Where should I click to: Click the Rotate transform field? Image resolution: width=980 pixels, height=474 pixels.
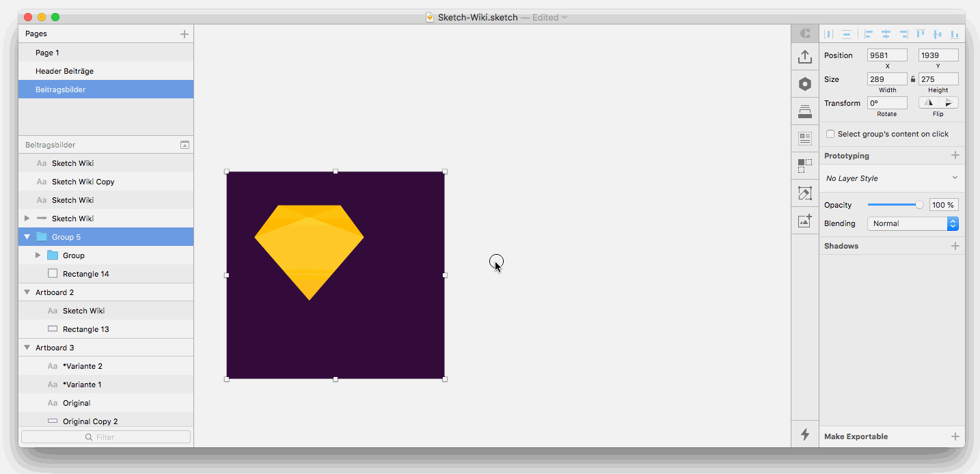pyautogui.click(x=887, y=103)
